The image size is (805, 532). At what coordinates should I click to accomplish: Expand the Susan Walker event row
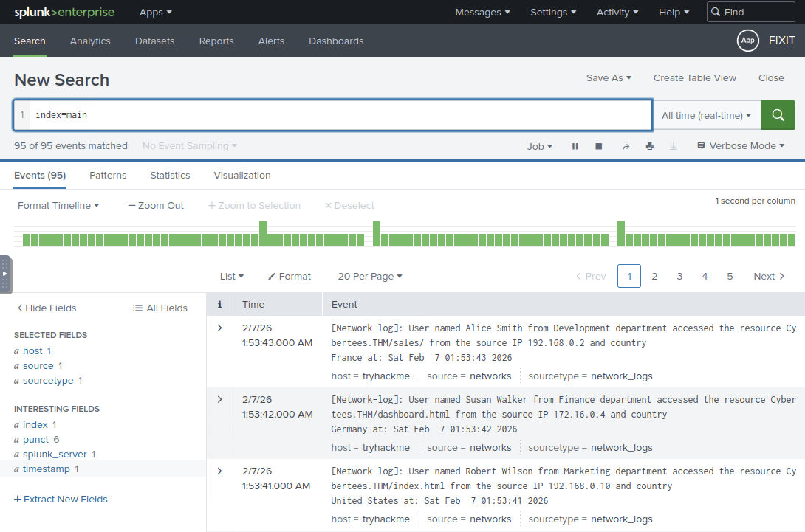[x=219, y=399]
